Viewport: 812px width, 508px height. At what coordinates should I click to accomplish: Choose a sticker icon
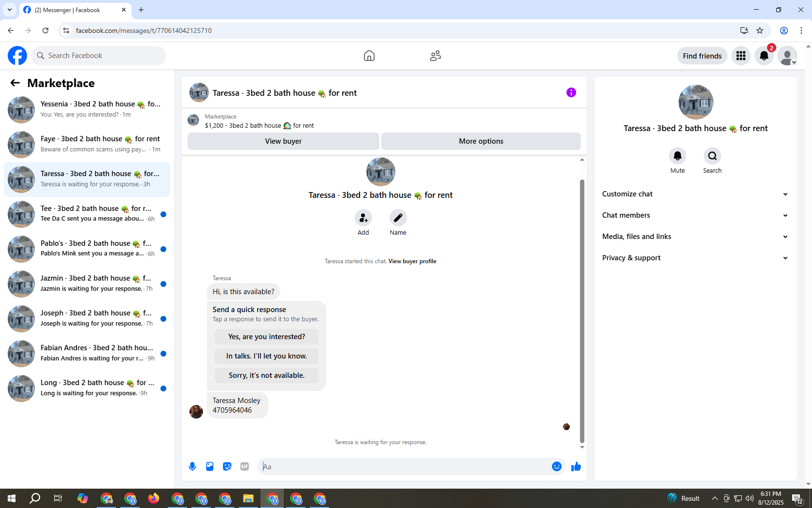(x=227, y=466)
